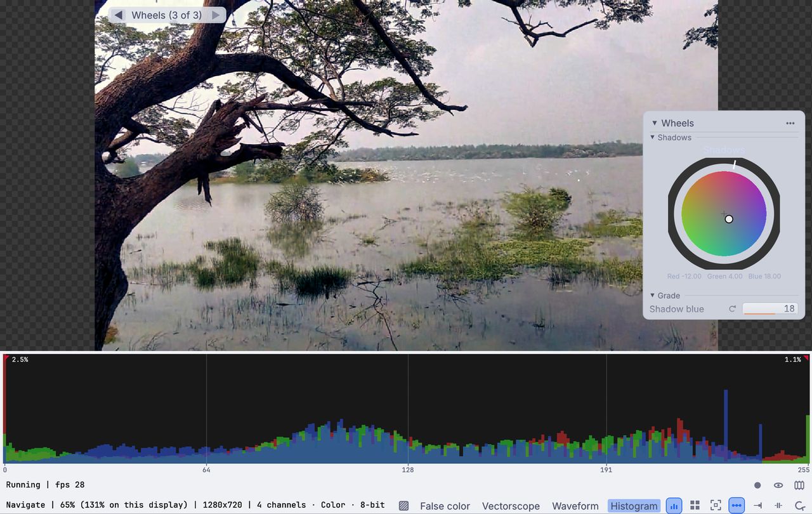Click the white tick on the outer wheel ring
Screen dimensions: 812x514
pos(734,164)
